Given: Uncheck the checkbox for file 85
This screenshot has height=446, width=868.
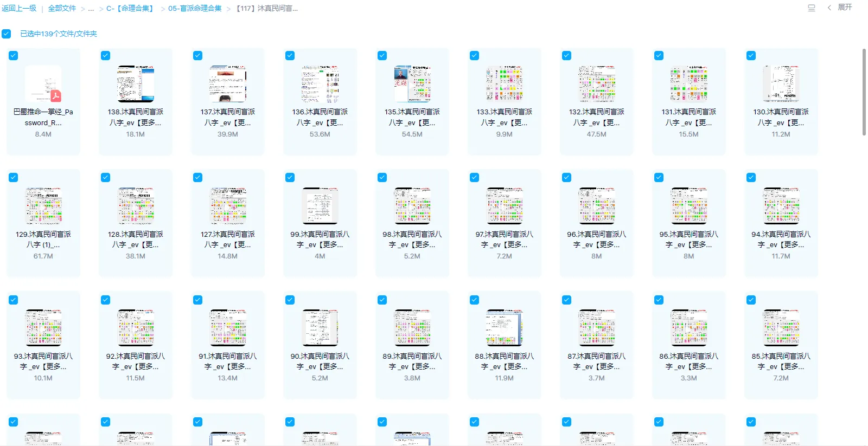Looking at the screenshot, I should (x=751, y=300).
